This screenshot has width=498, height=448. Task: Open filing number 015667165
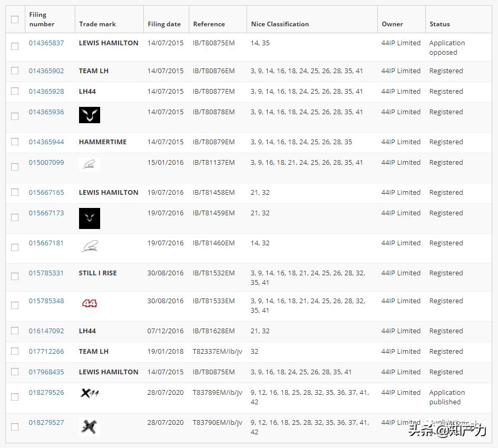[x=46, y=192]
